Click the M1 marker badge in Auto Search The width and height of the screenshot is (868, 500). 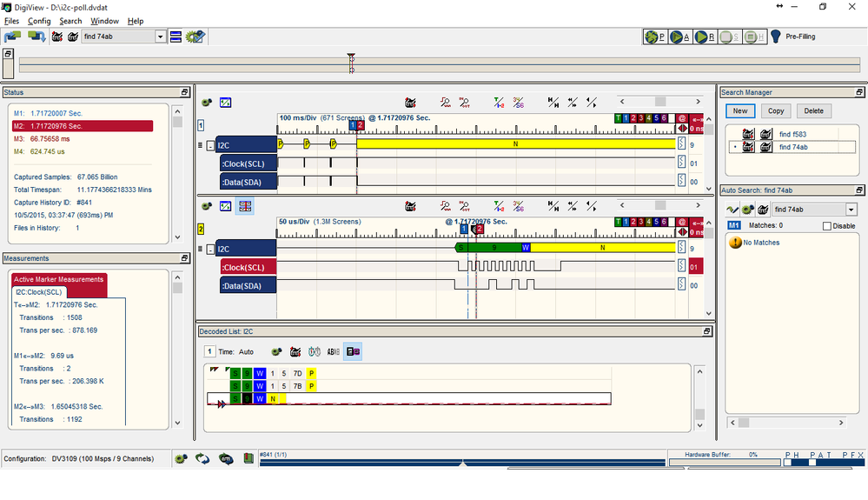click(733, 225)
